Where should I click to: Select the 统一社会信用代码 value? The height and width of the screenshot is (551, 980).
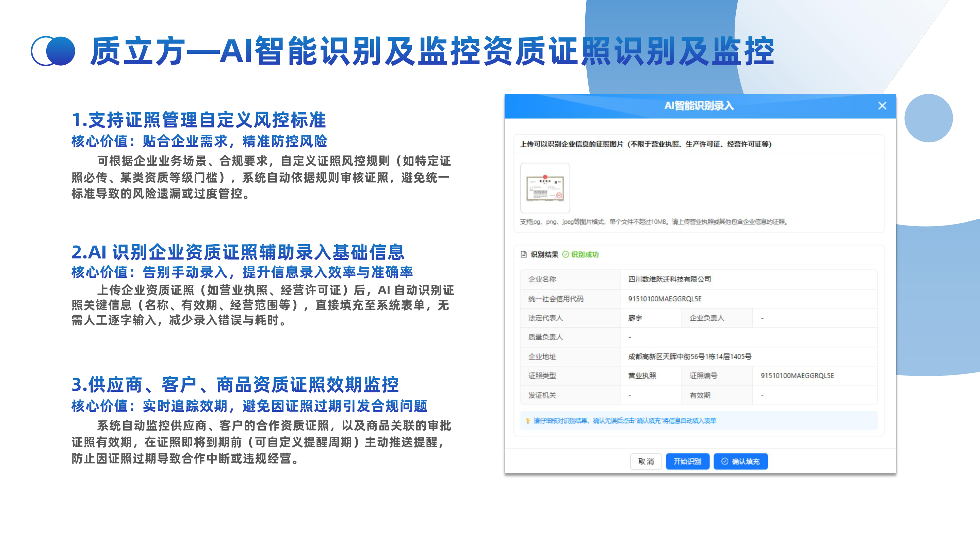coord(665,299)
